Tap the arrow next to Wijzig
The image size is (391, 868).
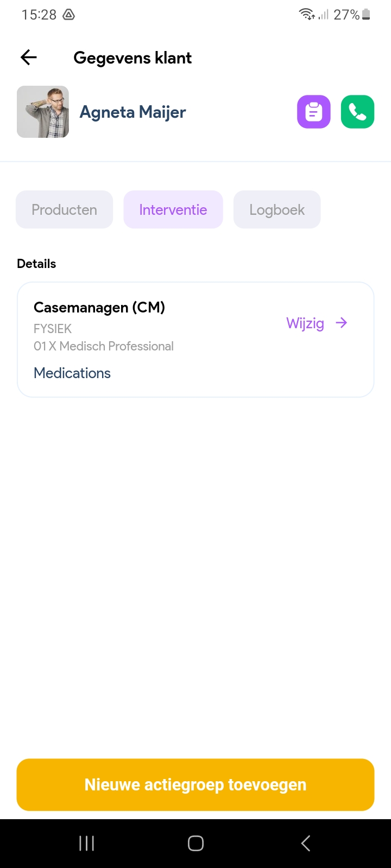coord(342,323)
